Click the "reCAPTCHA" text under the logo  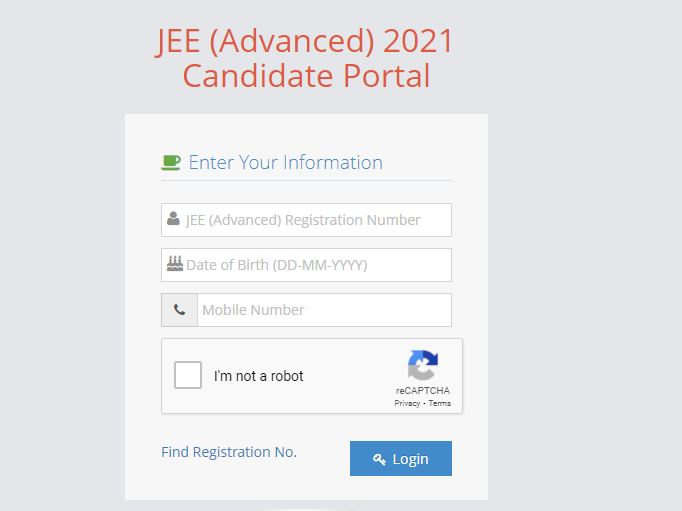click(x=422, y=391)
